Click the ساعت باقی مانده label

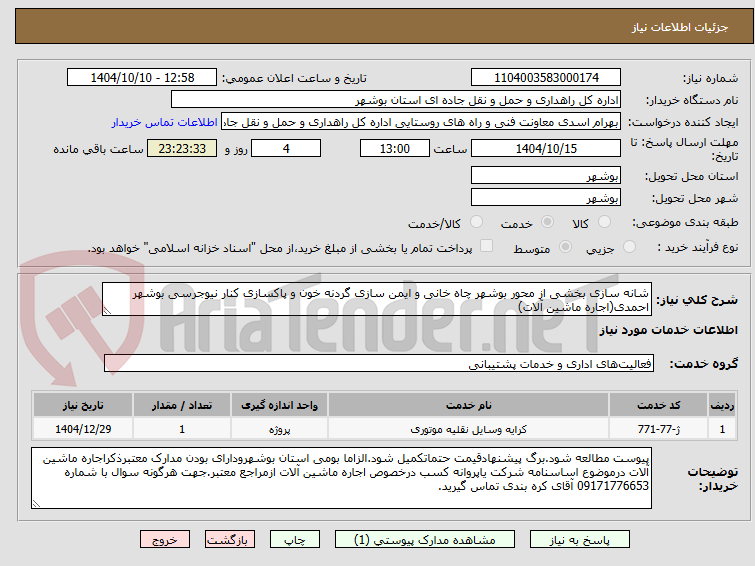pos(98,149)
